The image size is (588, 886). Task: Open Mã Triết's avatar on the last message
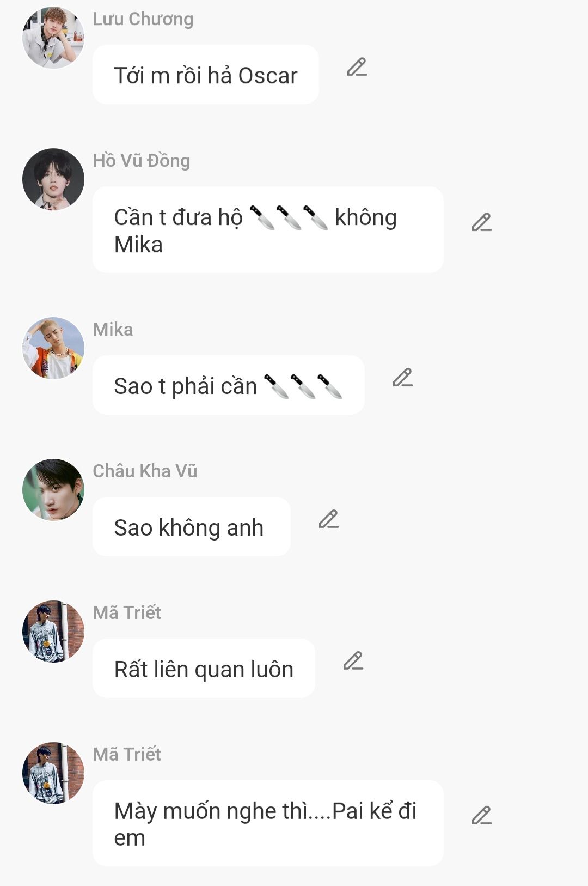tap(53, 773)
